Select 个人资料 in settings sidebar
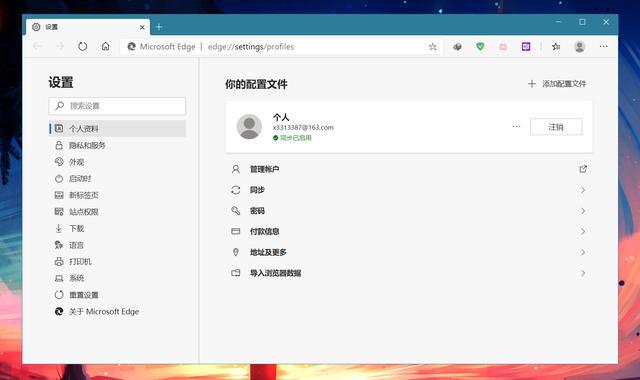640x380 pixels. [117, 129]
